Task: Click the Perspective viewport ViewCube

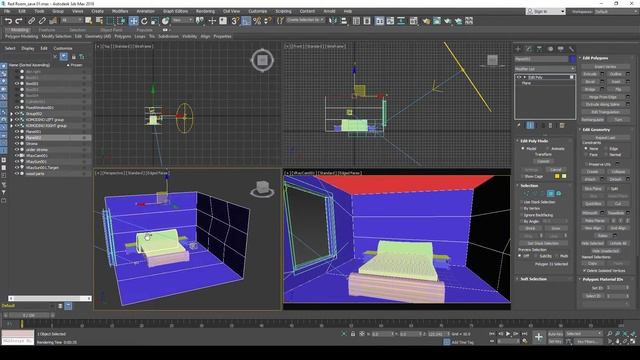Action: pos(262,189)
